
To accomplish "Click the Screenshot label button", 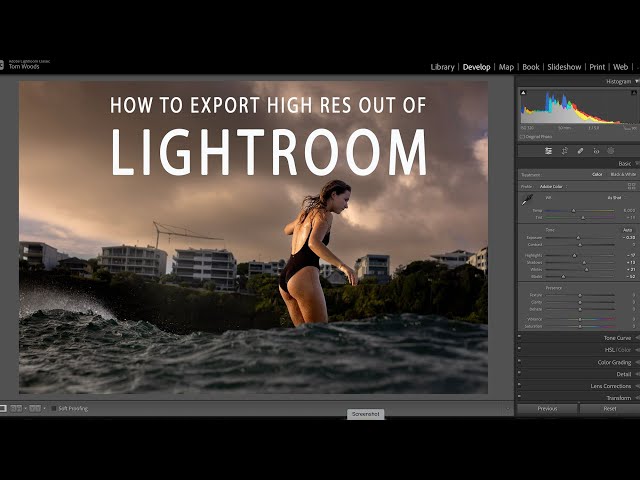I will [x=366, y=414].
